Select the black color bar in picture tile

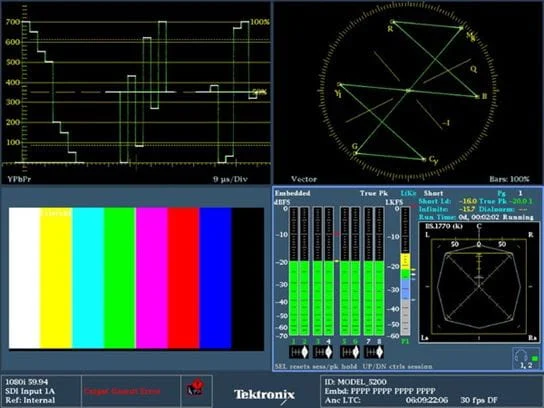tap(248, 278)
